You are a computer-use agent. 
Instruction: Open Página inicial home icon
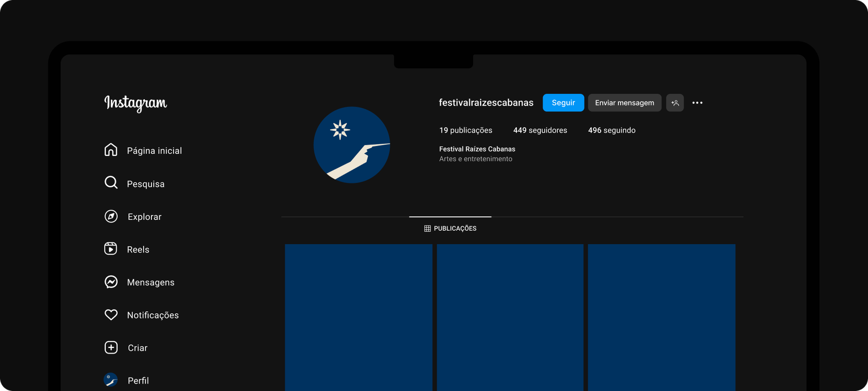(111, 150)
